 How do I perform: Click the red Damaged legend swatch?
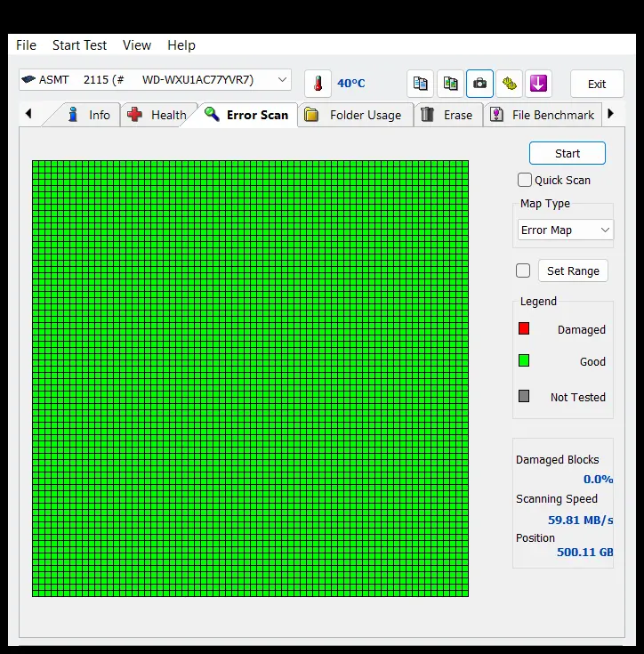524,328
